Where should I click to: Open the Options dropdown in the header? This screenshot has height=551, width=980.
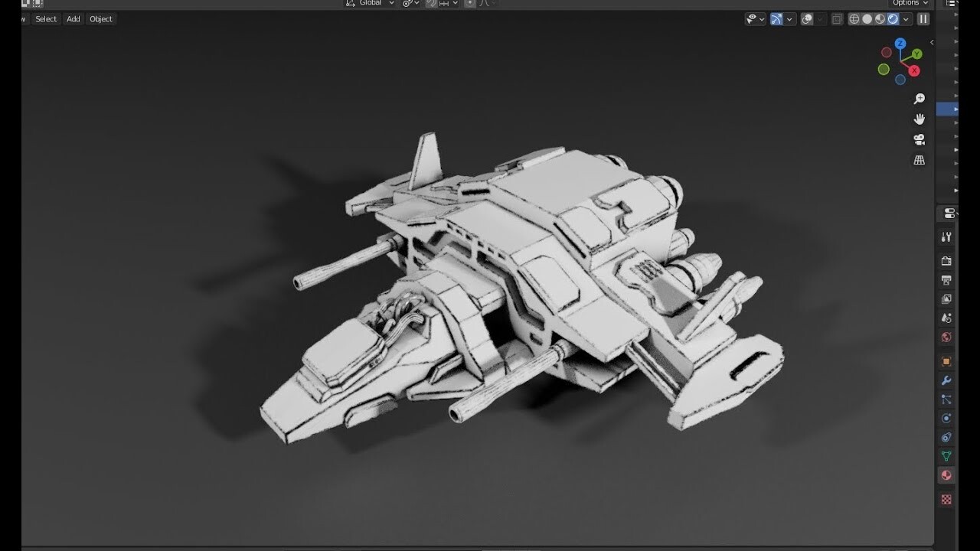point(908,3)
